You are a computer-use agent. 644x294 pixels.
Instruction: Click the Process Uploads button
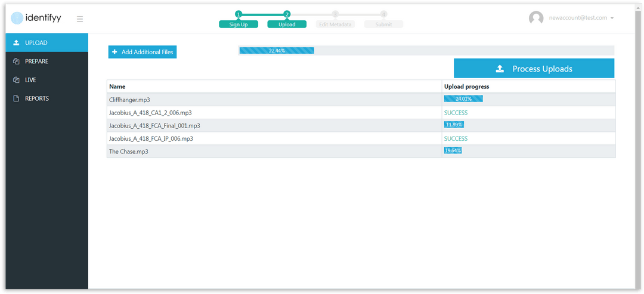tap(534, 69)
